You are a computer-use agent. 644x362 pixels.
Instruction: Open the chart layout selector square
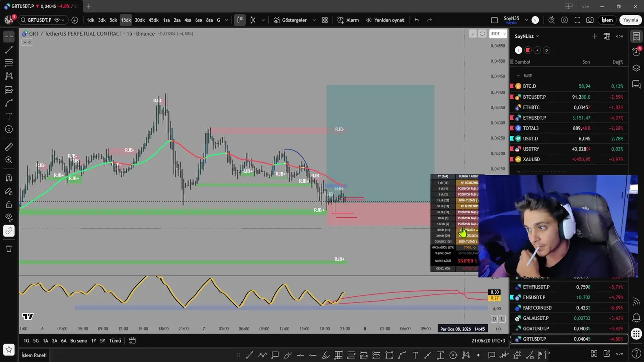coord(494,20)
